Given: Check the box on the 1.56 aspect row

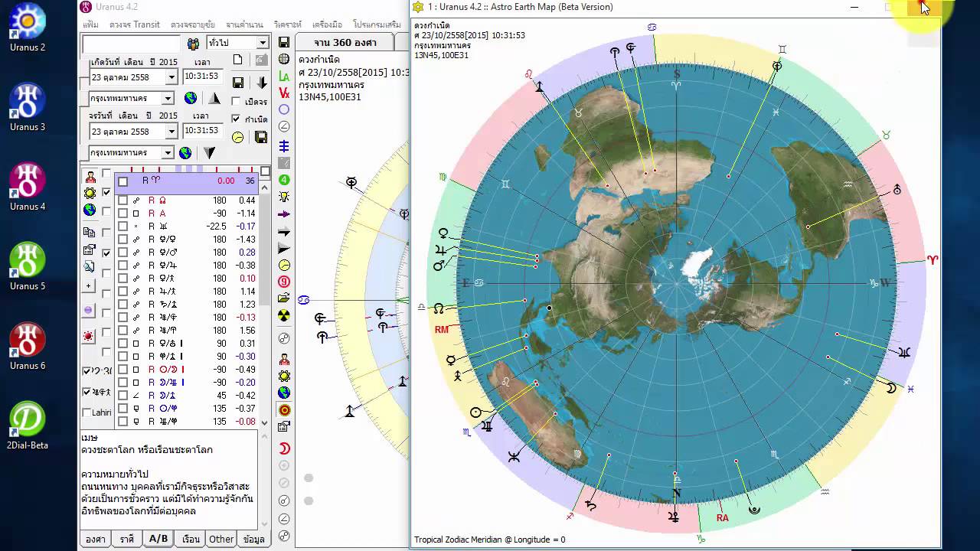Looking at the screenshot, I should pyautogui.click(x=122, y=331).
